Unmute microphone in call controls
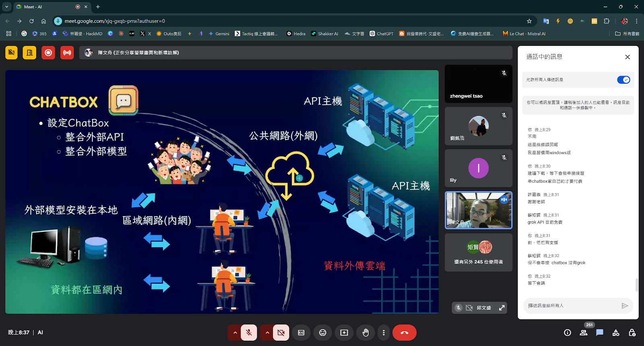644x346 pixels. point(249,333)
